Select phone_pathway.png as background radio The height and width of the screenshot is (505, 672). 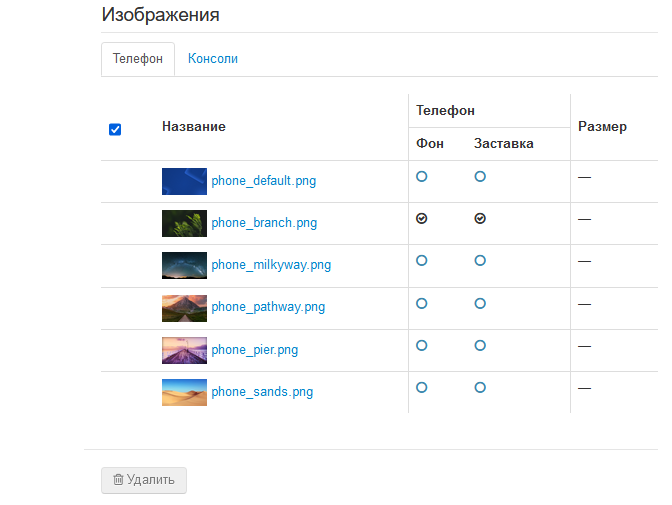click(422, 303)
